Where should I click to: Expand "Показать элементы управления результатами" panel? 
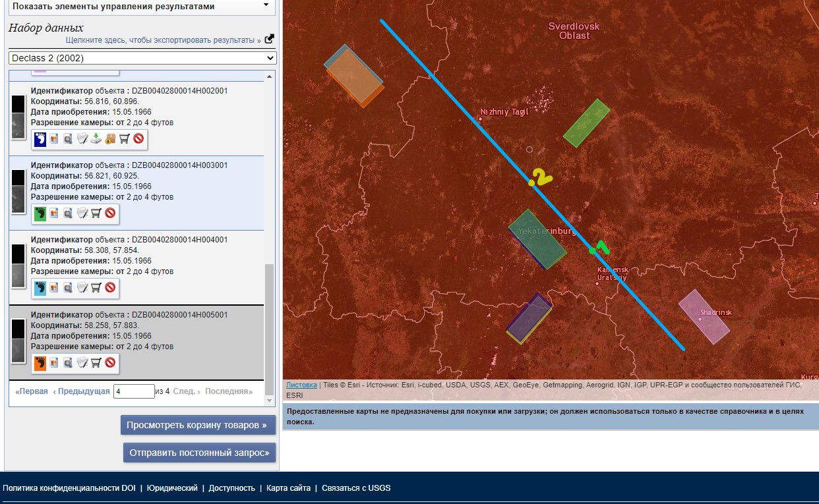pos(142,7)
